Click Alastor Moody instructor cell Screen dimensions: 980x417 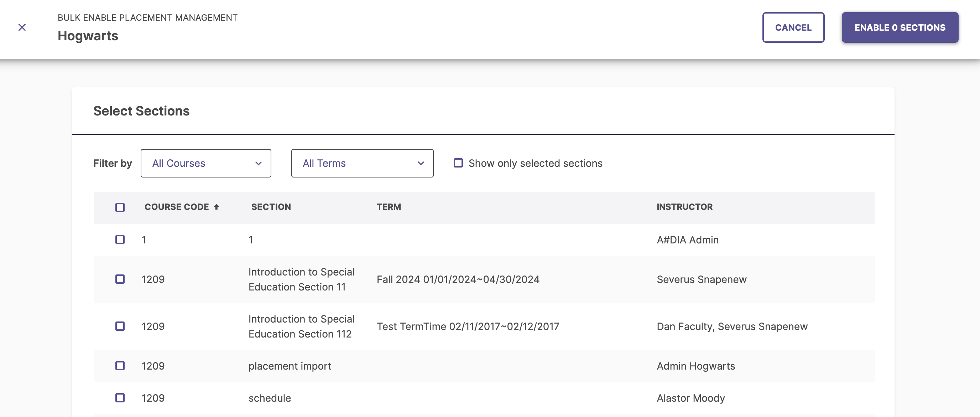(691, 398)
